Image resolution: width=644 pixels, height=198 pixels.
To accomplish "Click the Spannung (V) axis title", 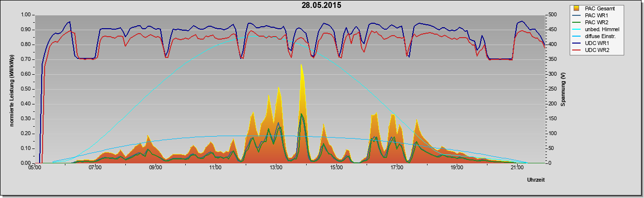I will (563, 89).
